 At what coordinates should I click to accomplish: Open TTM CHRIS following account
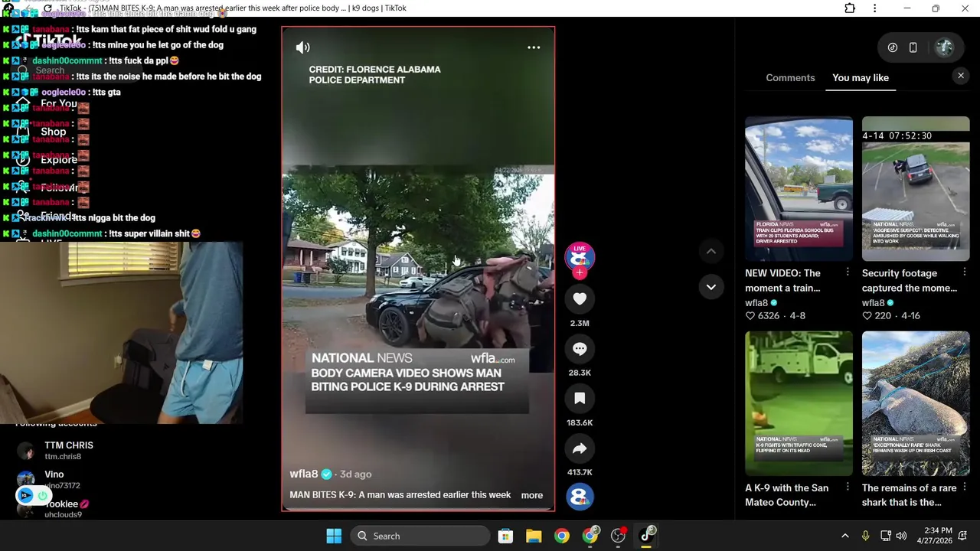pos(68,450)
